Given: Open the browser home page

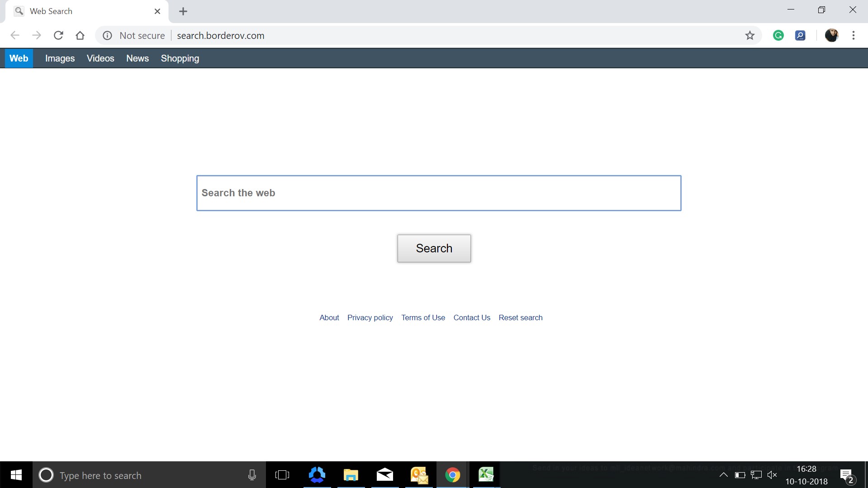Looking at the screenshot, I should (x=80, y=35).
